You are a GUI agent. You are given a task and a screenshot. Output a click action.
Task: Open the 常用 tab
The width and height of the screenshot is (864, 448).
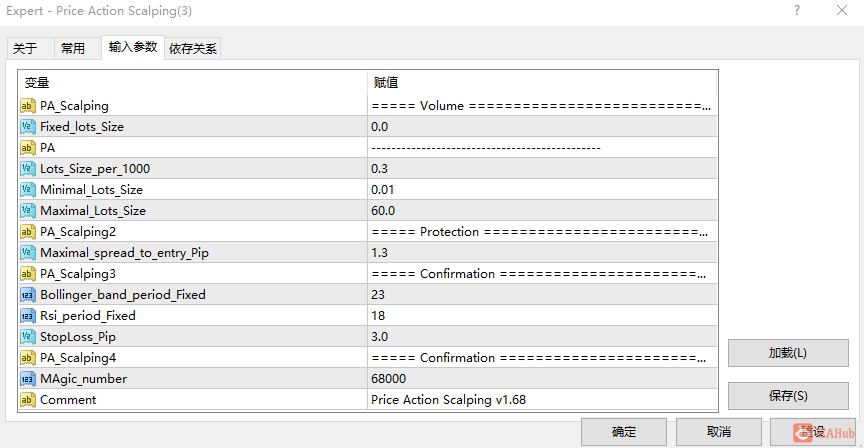73,48
